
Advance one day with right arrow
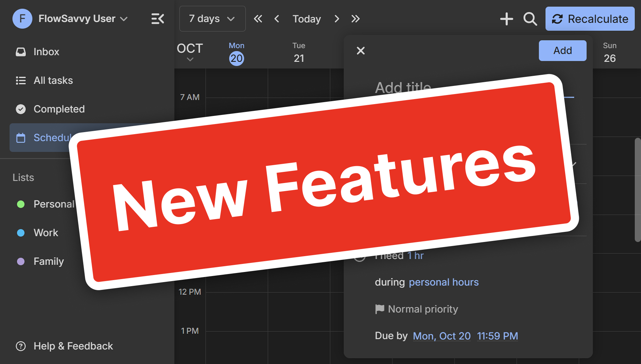[337, 19]
